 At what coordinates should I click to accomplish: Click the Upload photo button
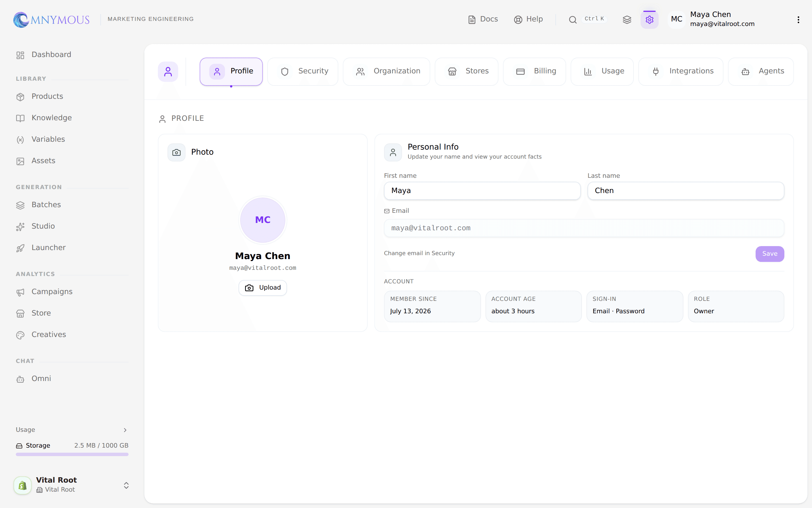click(263, 288)
